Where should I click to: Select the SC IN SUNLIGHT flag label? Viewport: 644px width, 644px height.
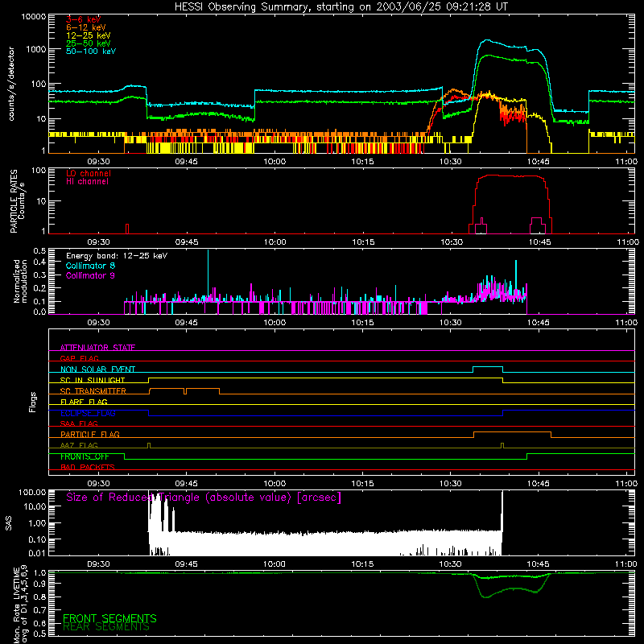click(x=93, y=380)
